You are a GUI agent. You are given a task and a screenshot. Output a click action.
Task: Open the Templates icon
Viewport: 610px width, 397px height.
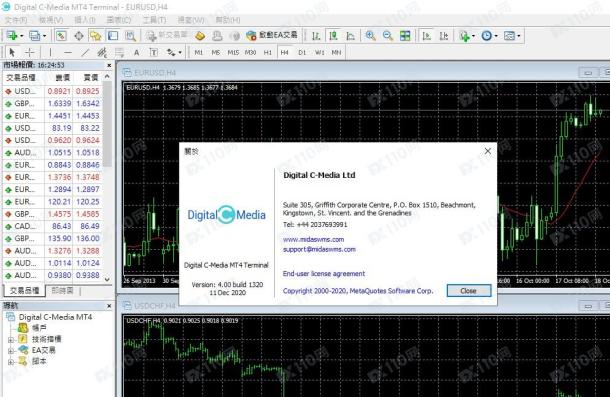509,36
